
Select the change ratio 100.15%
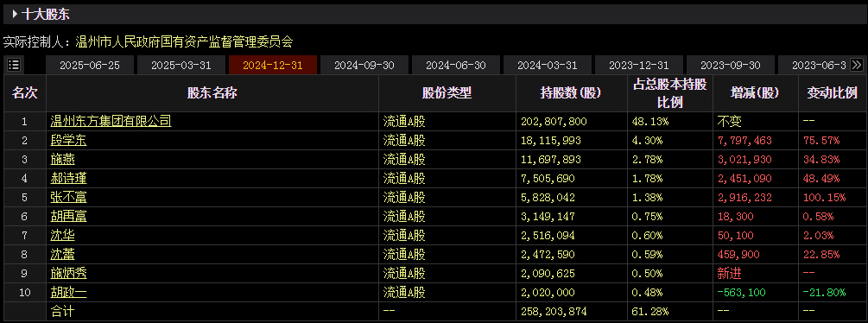click(824, 198)
